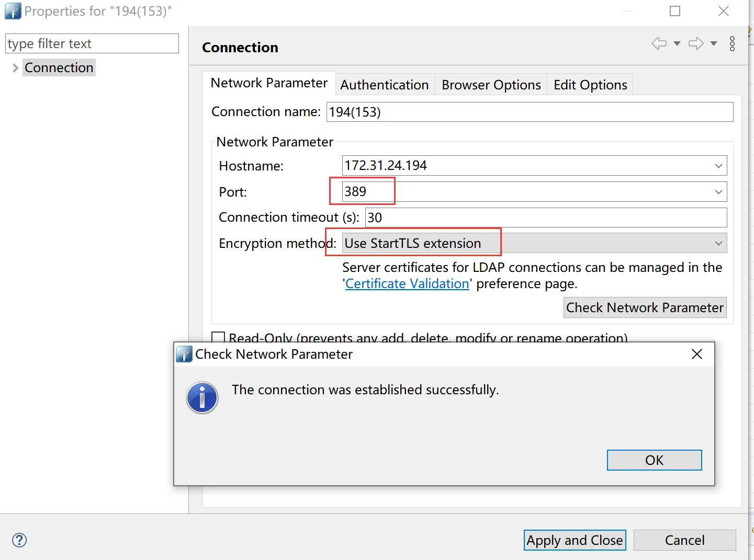Switch to the Network Parameter tab
Viewport: 754px width, 560px height.
tap(269, 83)
